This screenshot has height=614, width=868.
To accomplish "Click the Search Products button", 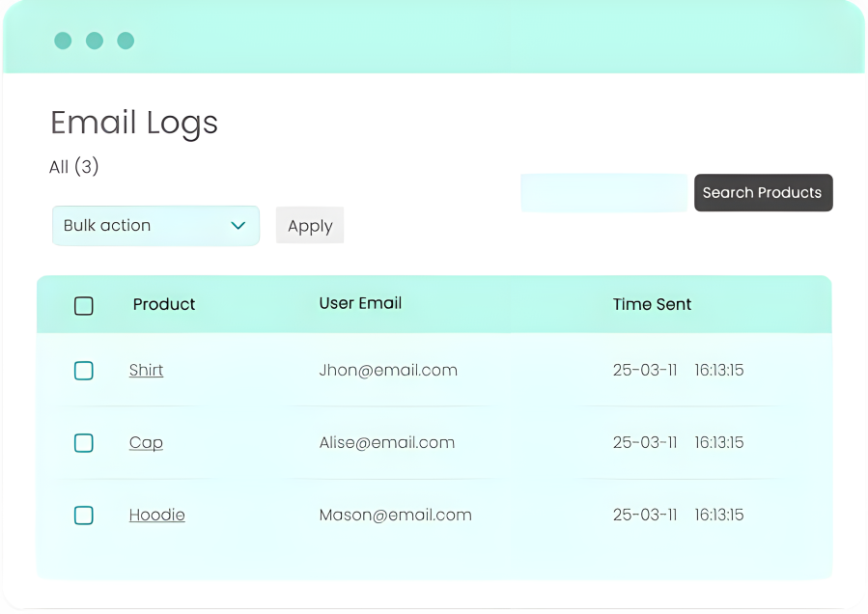I will tap(763, 193).
